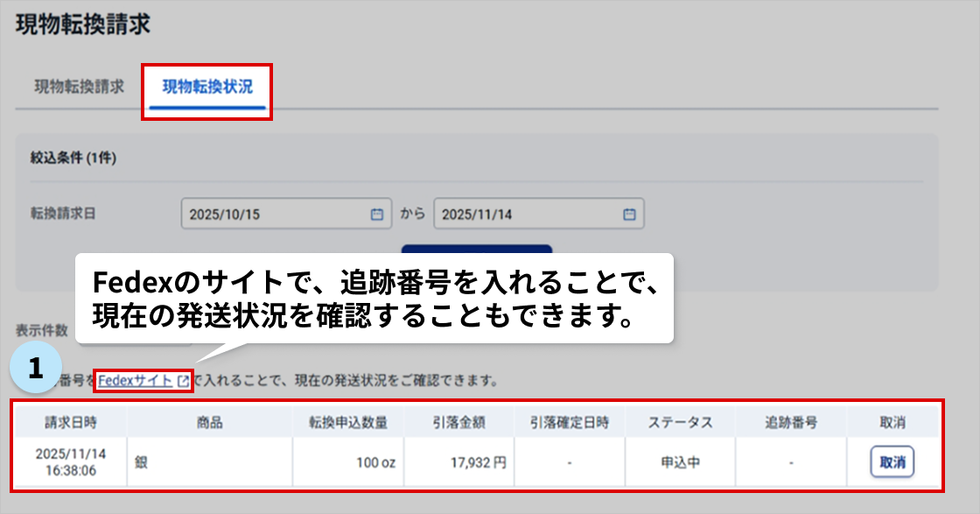980x514 pixels.
Task: Open the Fedexサイト link
Action: click(x=136, y=381)
